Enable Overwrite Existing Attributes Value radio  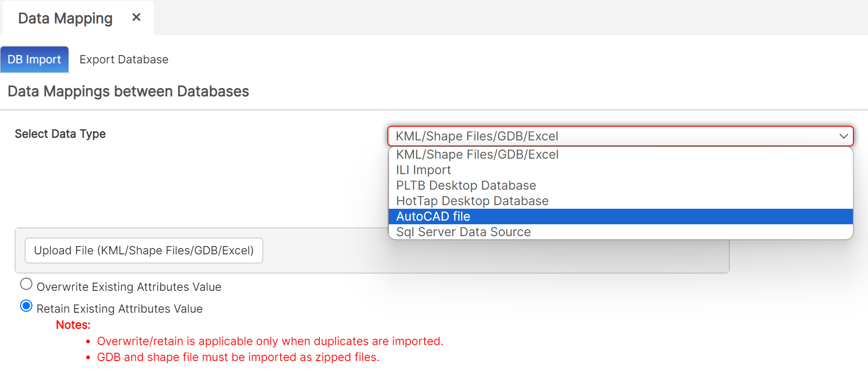(x=26, y=284)
